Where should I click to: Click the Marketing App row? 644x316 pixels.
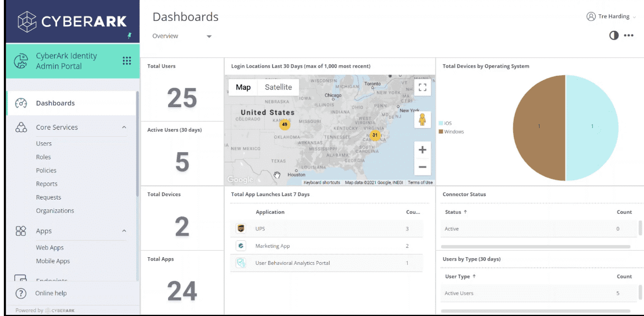(326, 246)
